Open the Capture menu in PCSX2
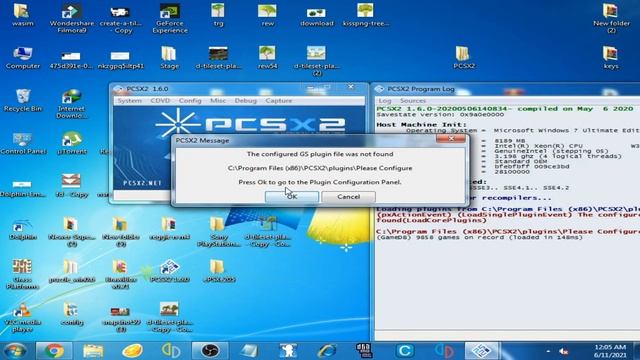 click(x=279, y=100)
